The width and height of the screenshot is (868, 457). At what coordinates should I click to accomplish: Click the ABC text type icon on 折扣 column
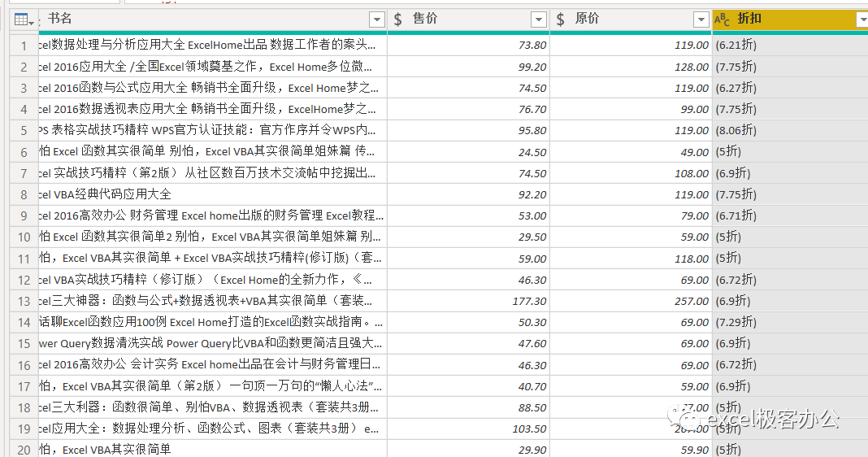[x=722, y=20]
